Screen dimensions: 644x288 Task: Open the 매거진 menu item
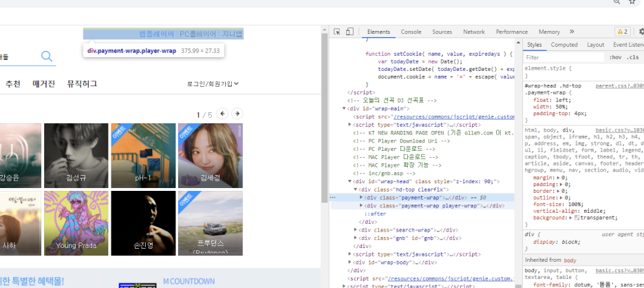[x=44, y=84]
